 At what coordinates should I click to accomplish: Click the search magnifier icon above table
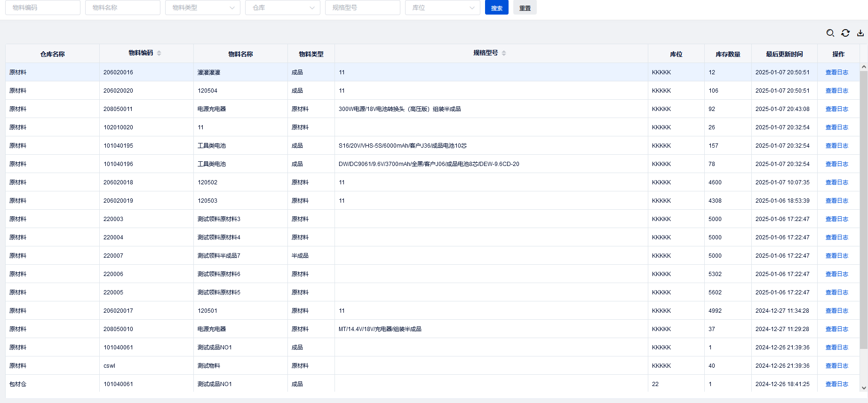tap(830, 33)
